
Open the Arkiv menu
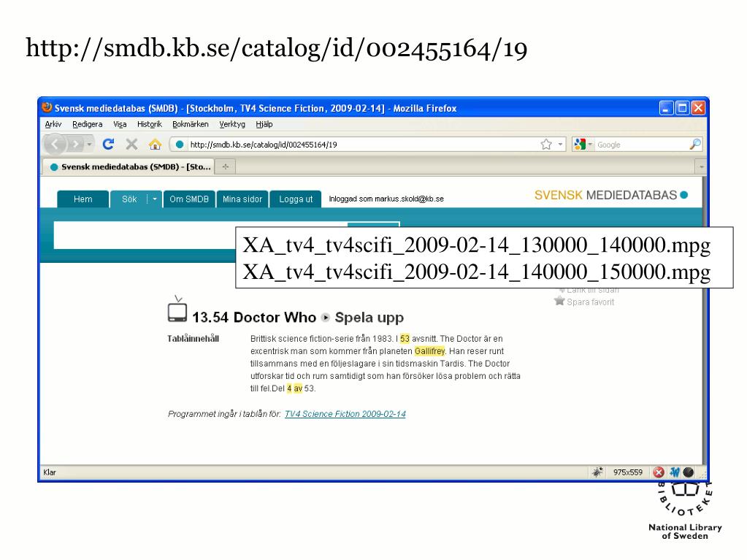(53, 124)
